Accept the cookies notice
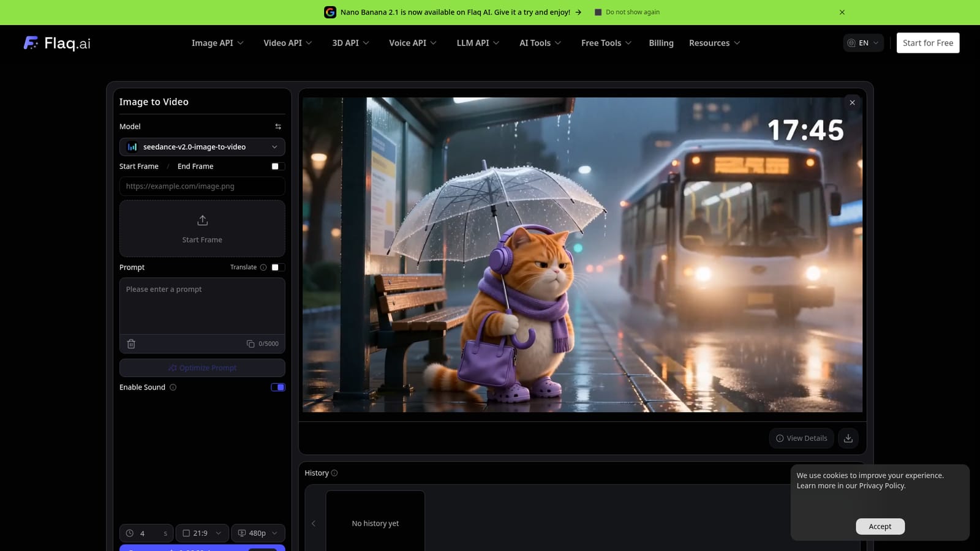This screenshot has height=551, width=980. click(x=880, y=527)
